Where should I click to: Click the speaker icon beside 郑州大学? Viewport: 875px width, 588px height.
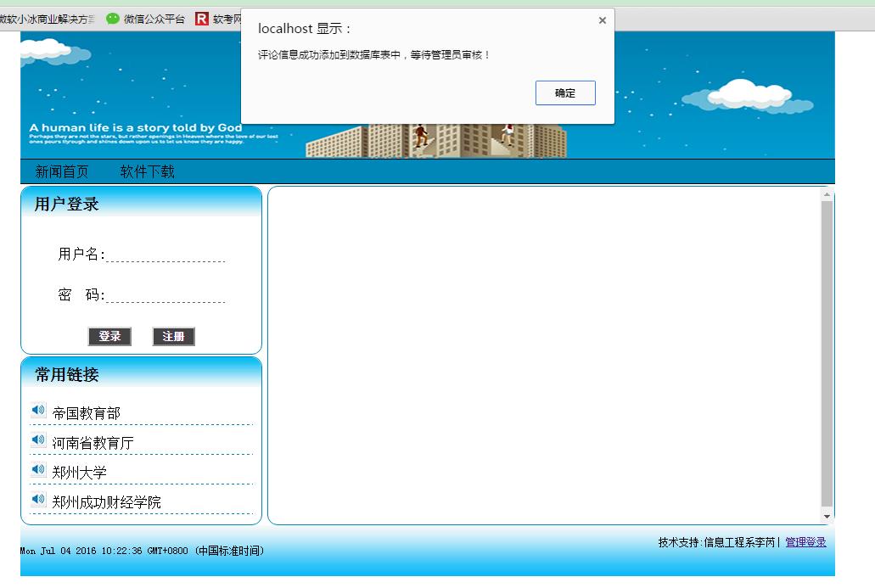37,469
